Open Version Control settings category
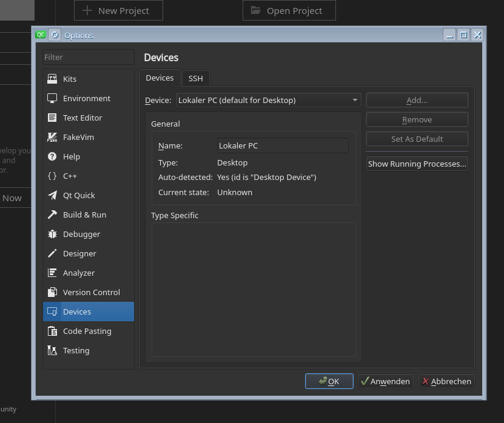The width and height of the screenshot is (504, 423). [91, 292]
